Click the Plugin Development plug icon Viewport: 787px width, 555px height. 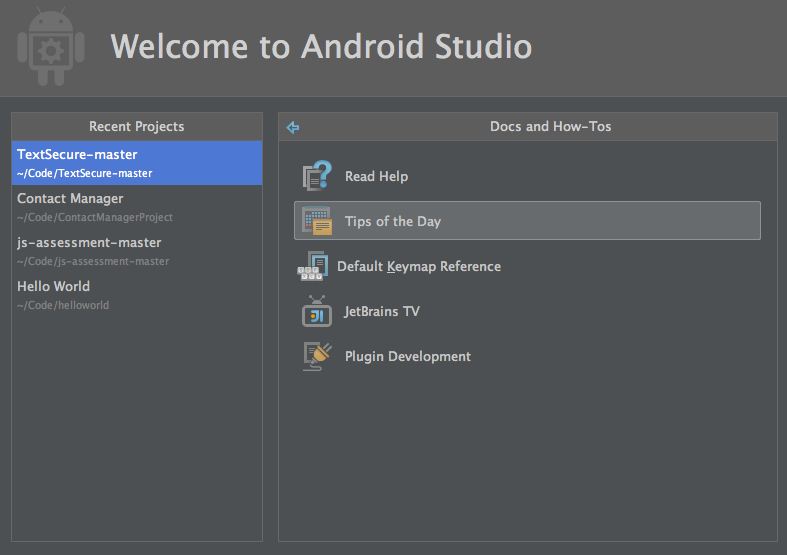pos(317,356)
